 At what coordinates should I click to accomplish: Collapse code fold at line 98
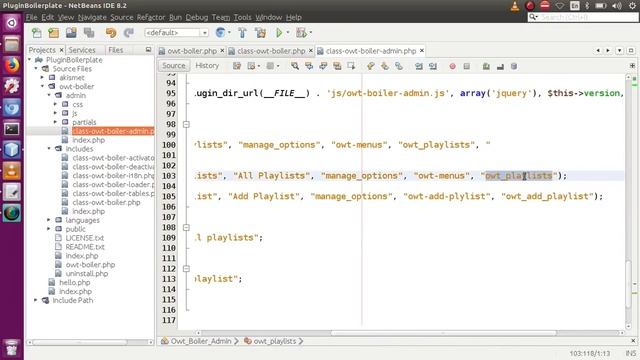[x=186, y=124]
